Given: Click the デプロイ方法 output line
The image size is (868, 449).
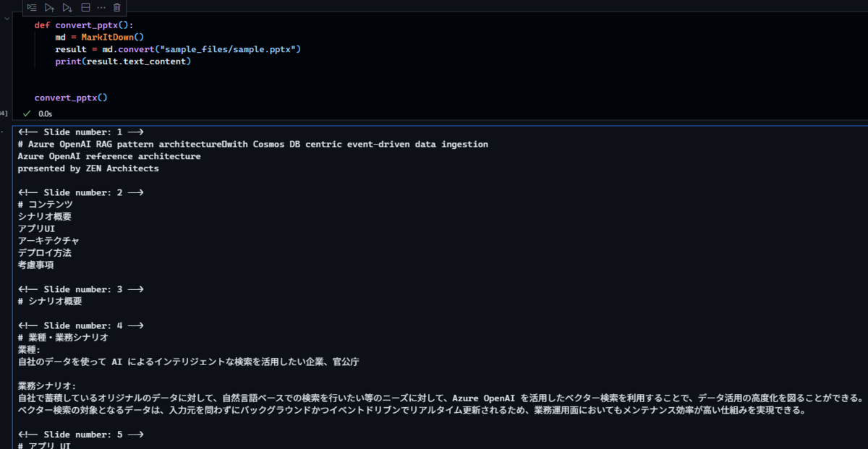Looking at the screenshot, I should 45,253.
